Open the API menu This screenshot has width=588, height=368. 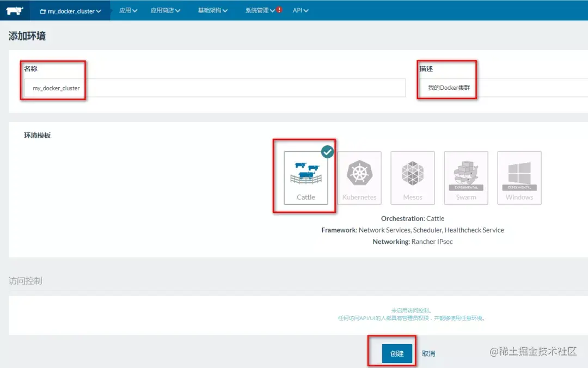(x=301, y=10)
